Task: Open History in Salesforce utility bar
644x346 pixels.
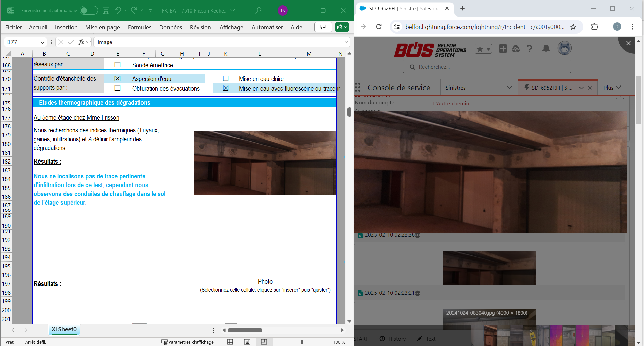Action: click(x=392, y=339)
